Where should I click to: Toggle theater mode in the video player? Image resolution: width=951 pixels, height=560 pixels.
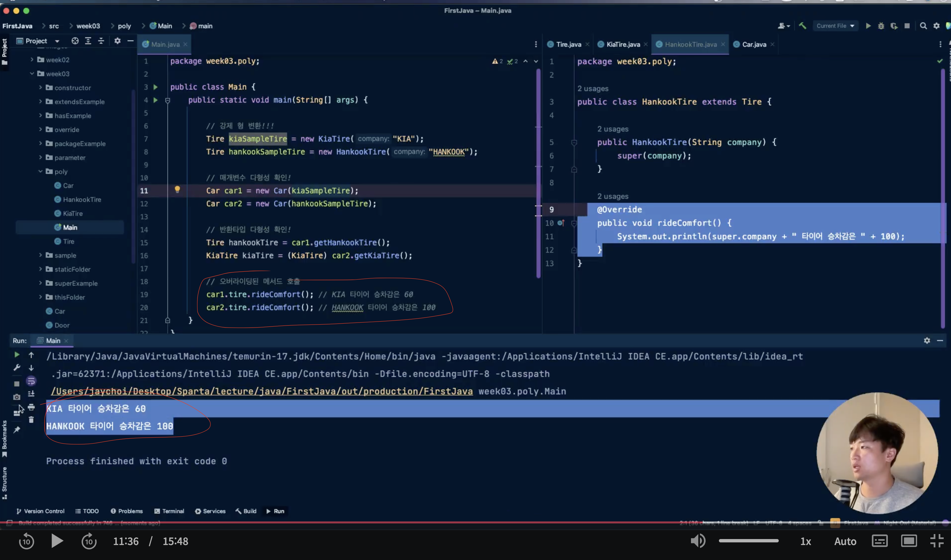pyautogui.click(x=909, y=541)
